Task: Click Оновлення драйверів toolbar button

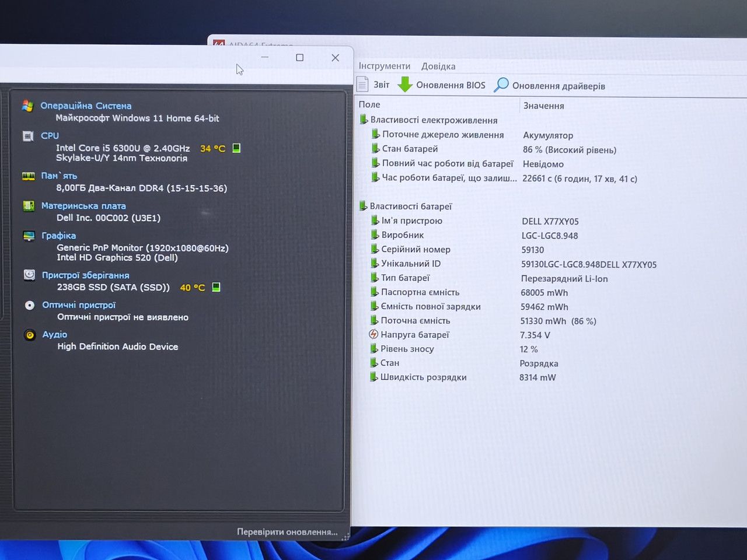Action: coord(550,86)
